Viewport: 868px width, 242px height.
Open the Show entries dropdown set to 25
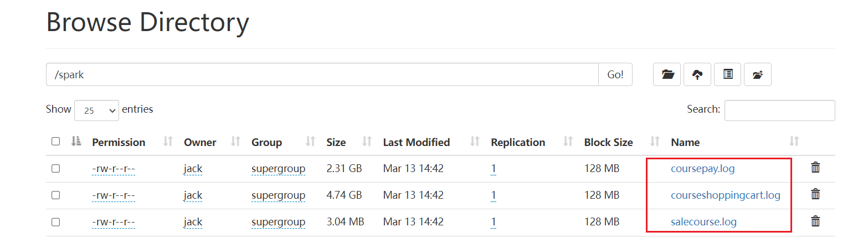coord(96,110)
